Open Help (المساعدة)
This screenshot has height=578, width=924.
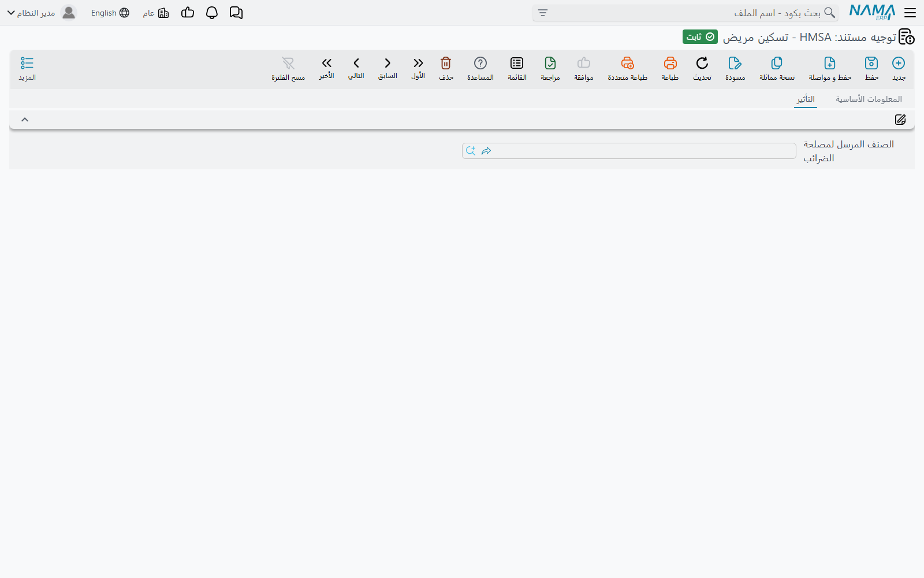480,68
